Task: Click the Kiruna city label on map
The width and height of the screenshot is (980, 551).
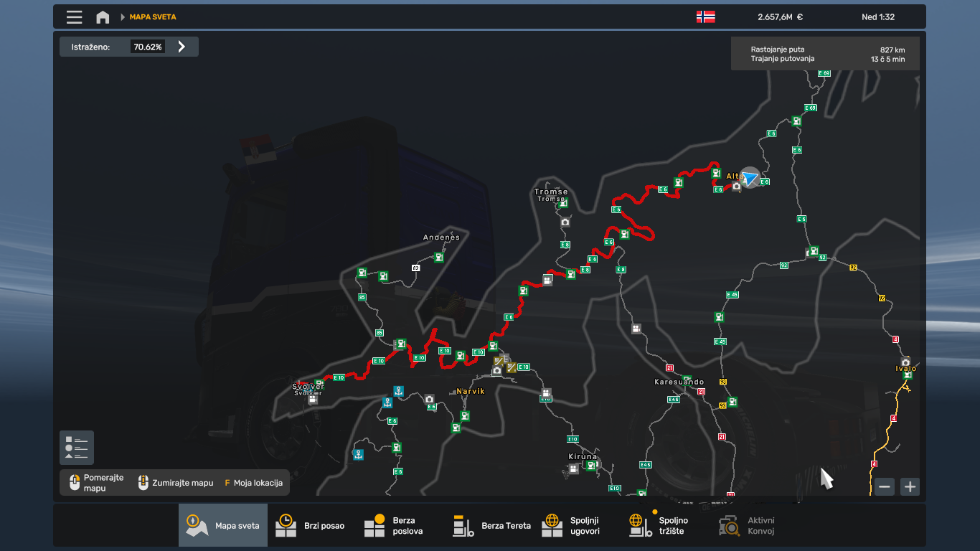Action: point(582,456)
